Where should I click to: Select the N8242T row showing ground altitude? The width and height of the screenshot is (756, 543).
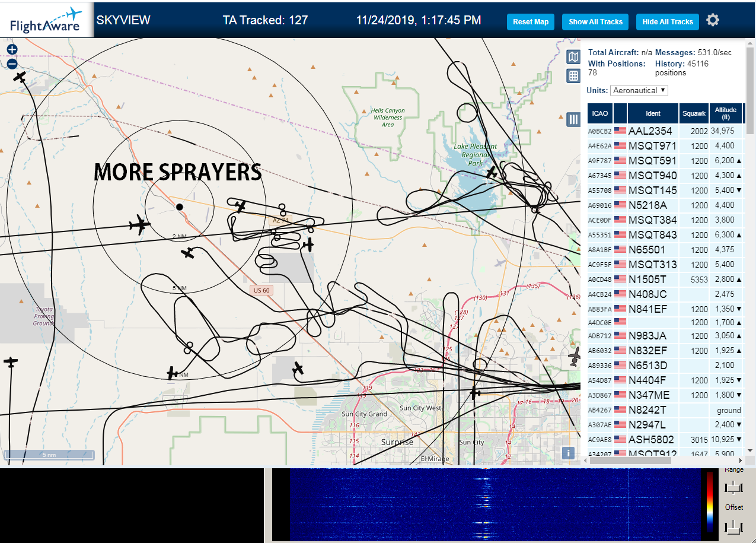pos(665,409)
